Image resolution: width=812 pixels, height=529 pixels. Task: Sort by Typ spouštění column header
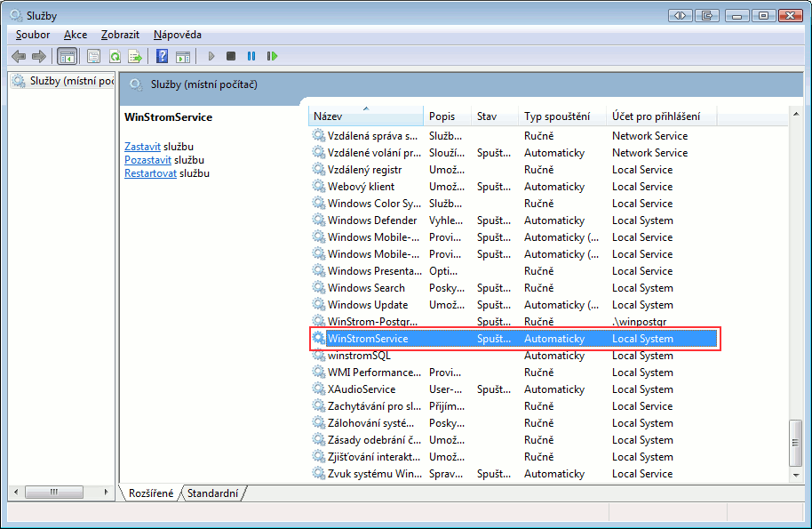pos(561,116)
